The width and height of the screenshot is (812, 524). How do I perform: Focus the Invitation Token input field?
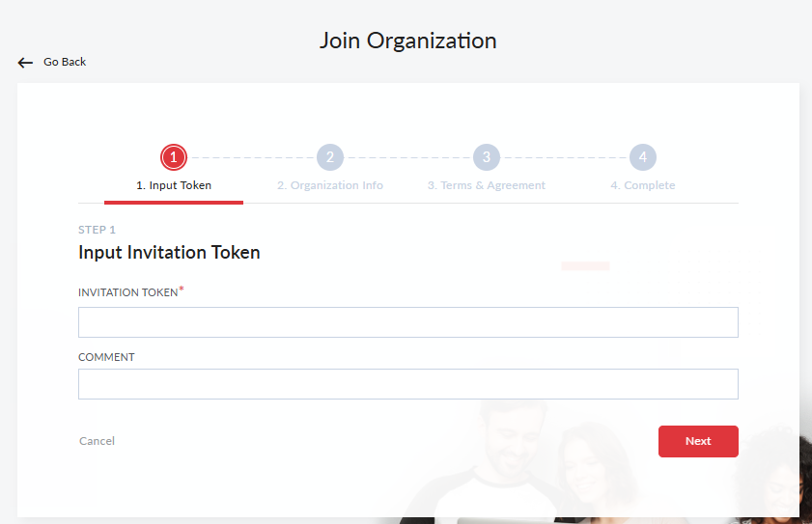point(407,322)
